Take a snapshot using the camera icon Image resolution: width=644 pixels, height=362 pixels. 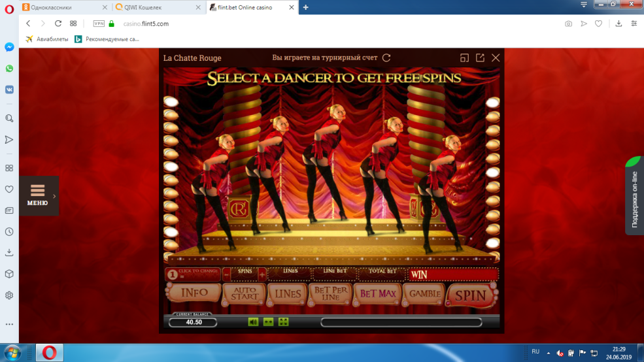coord(568,24)
